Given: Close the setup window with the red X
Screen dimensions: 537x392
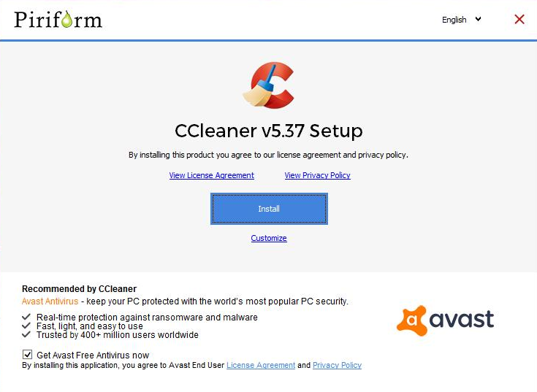Looking at the screenshot, I should coord(519,20).
